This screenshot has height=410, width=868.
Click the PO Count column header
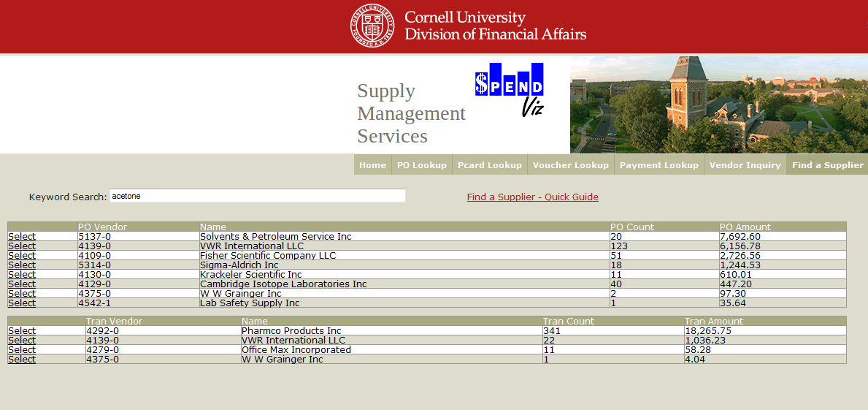(631, 227)
